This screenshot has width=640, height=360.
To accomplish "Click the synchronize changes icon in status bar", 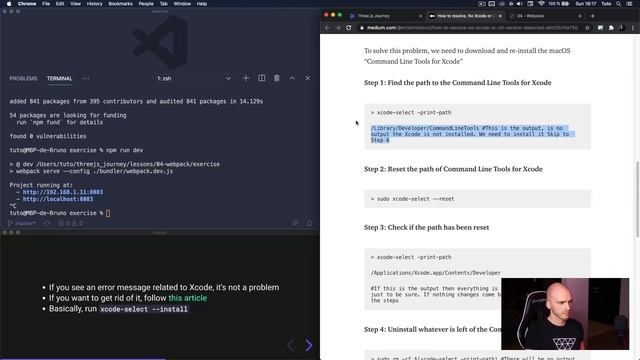I will coord(47,223).
